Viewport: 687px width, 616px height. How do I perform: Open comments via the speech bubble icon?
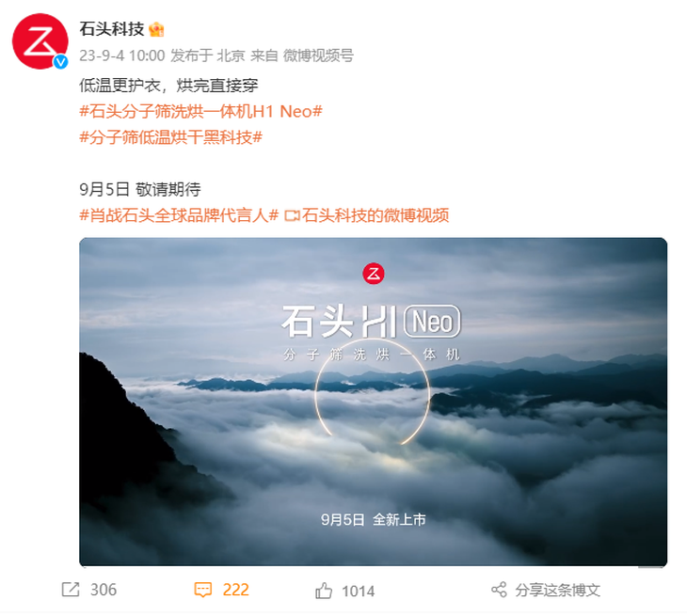[203, 590]
